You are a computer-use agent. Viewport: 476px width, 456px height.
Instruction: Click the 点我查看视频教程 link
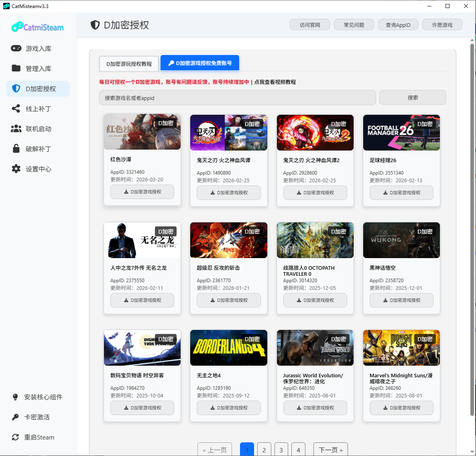coord(275,82)
